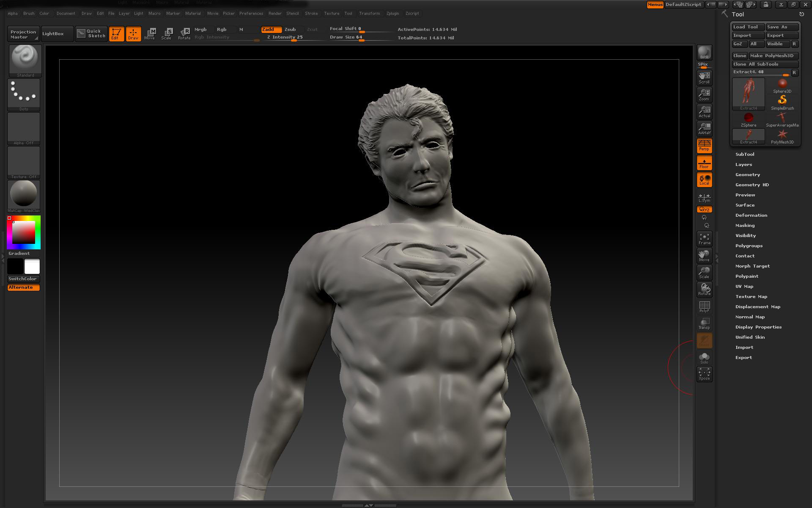This screenshot has width=812, height=508.
Task: Open the Brush menu
Action: 29,14
